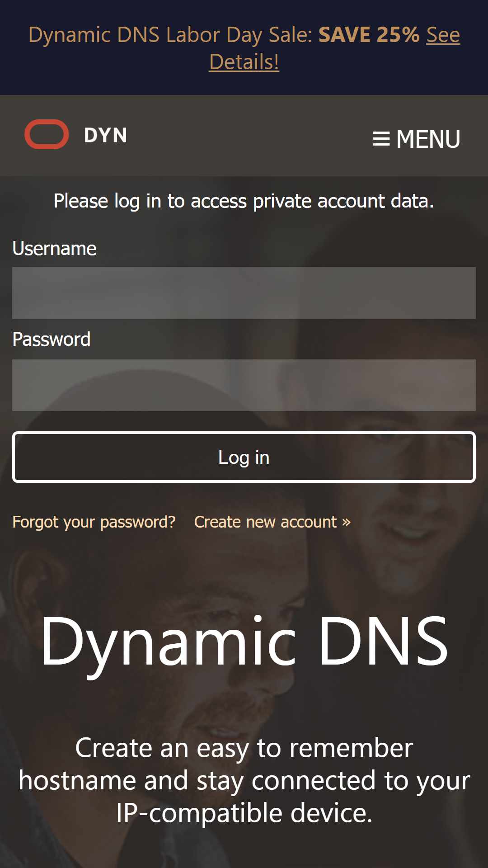Image resolution: width=488 pixels, height=868 pixels.
Task: Submit with the Log in button
Action: 244,457
